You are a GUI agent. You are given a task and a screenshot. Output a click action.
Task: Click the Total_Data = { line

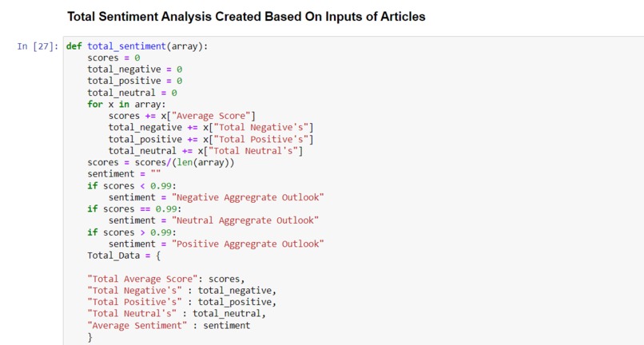(x=124, y=256)
